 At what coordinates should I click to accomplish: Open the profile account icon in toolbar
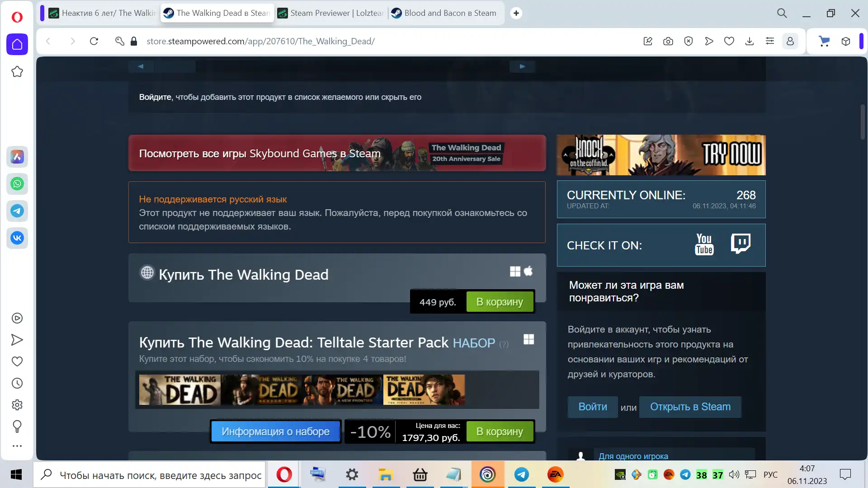[x=790, y=41]
